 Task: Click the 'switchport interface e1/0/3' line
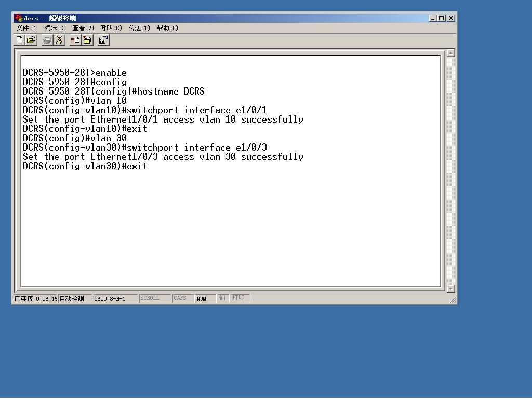click(145, 147)
